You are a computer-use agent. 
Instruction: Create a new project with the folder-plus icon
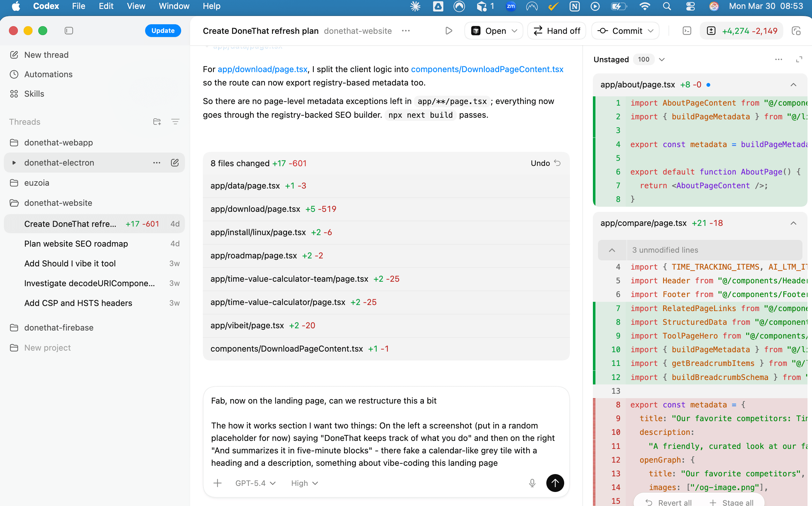(x=157, y=122)
